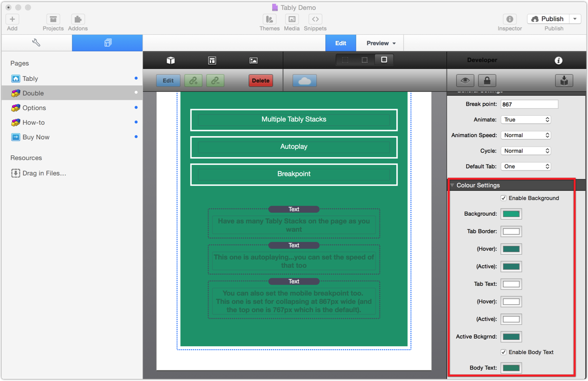The height and width of the screenshot is (381, 588).
Task: Select the Options page in sidebar
Action: click(x=72, y=108)
